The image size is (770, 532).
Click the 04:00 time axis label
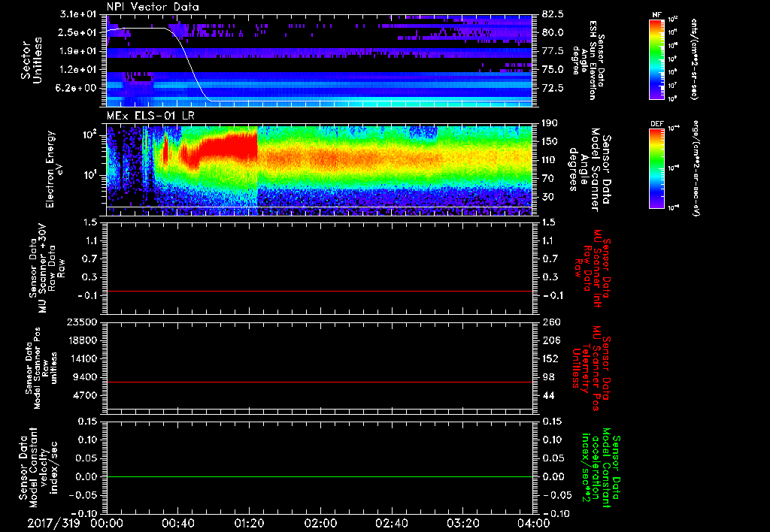(533, 523)
